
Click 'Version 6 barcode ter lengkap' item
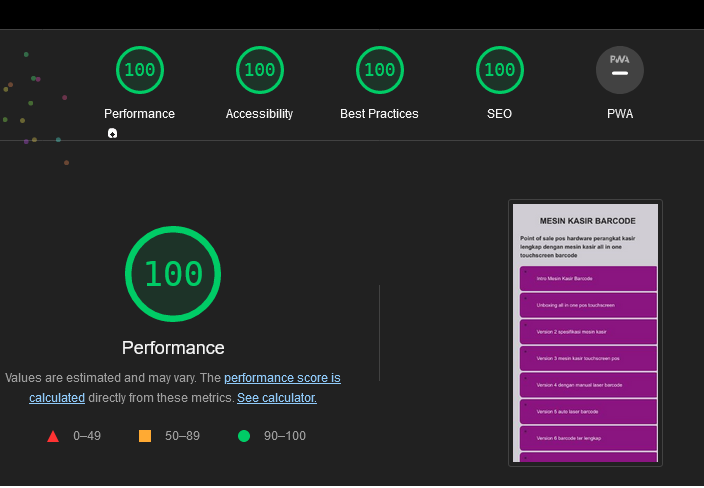588,438
